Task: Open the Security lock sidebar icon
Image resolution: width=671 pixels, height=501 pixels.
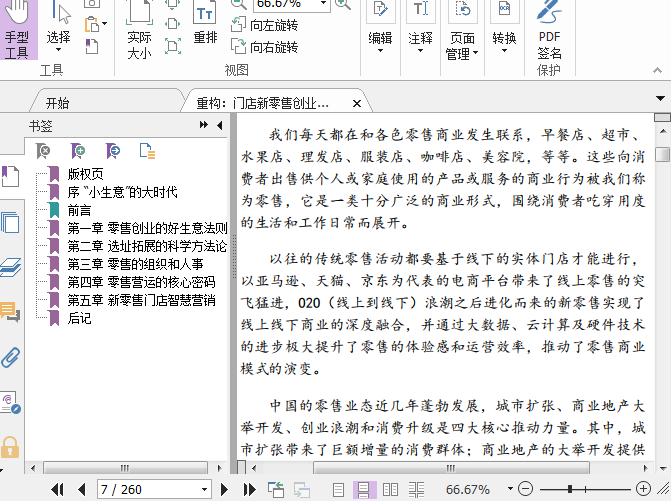Action: (x=9, y=448)
